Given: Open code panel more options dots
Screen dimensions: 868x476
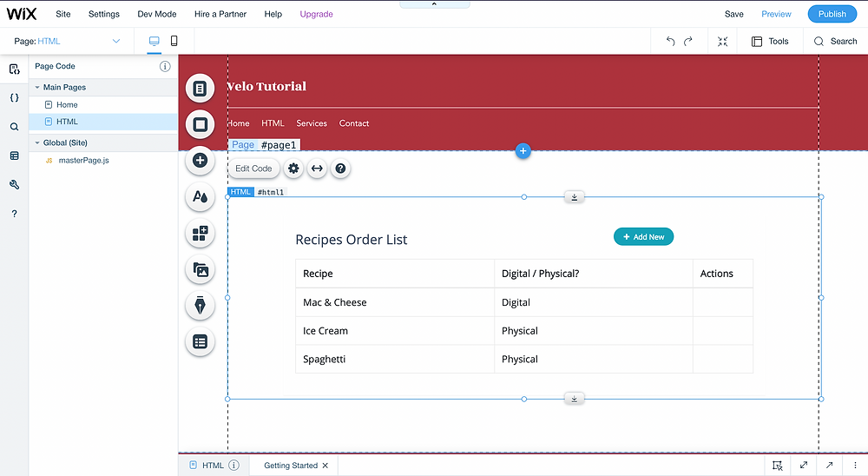Looking at the screenshot, I should (855, 466).
